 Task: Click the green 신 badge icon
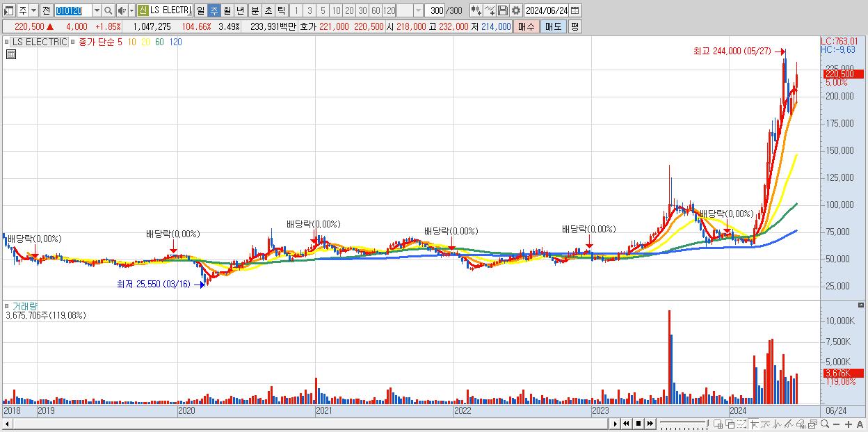(x=143, y=10)
